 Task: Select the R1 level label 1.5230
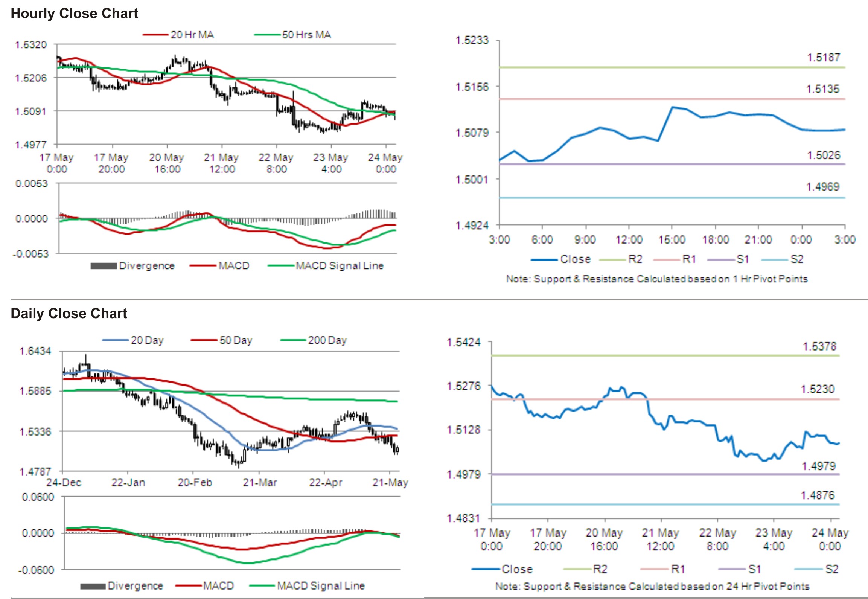click(818, 389)
